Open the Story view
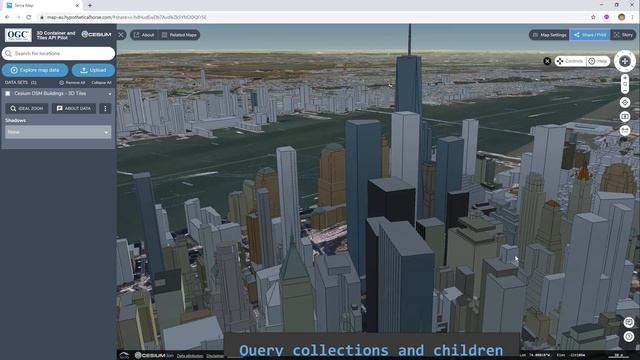 click(x=623, y=35)
